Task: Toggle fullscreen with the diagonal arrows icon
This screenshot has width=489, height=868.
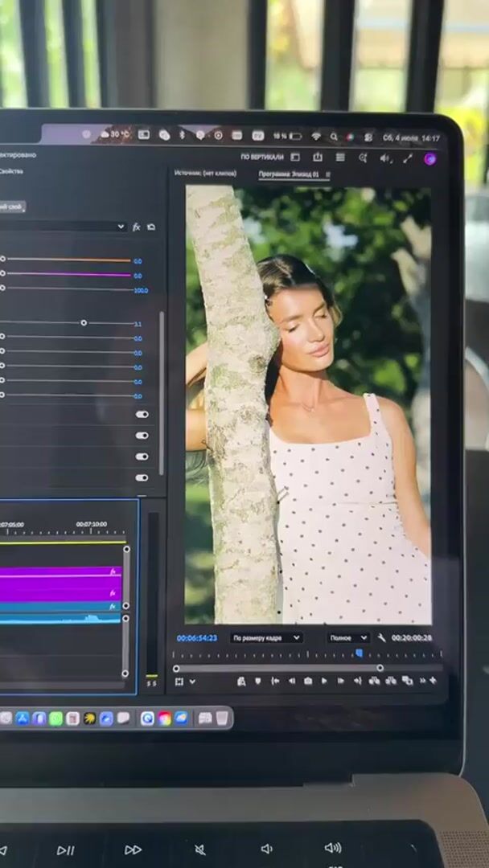Action: (x=408, y=159)
